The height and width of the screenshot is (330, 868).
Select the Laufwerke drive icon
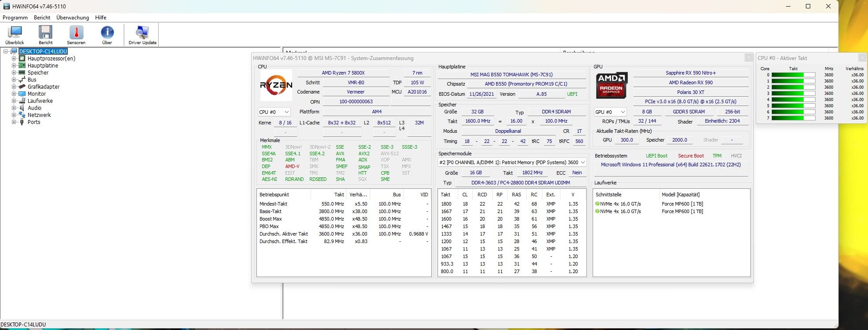[x=22, y=101]
